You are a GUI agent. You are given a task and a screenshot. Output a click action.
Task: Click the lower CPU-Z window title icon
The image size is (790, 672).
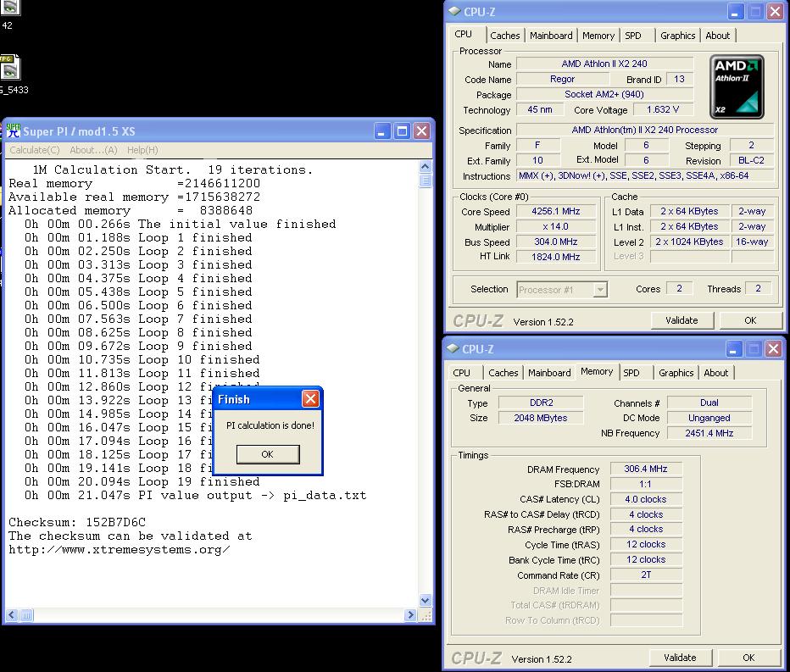point(453,349)
